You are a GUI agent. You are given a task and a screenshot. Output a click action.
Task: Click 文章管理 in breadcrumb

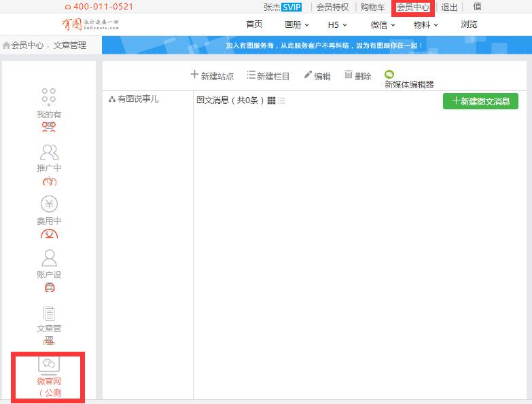click(x=69, y=45)
